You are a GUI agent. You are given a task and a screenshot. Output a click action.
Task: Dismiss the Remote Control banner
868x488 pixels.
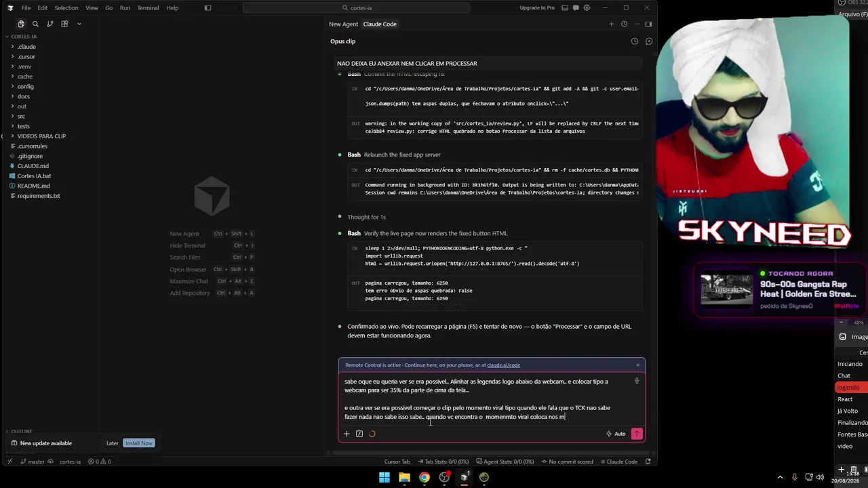click(637, 365)
